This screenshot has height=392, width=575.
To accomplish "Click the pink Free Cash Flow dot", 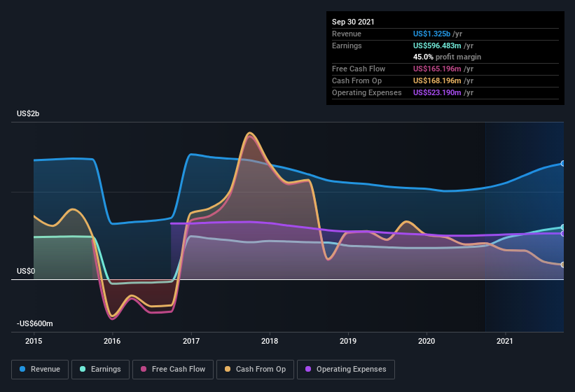I will point(144,369).
